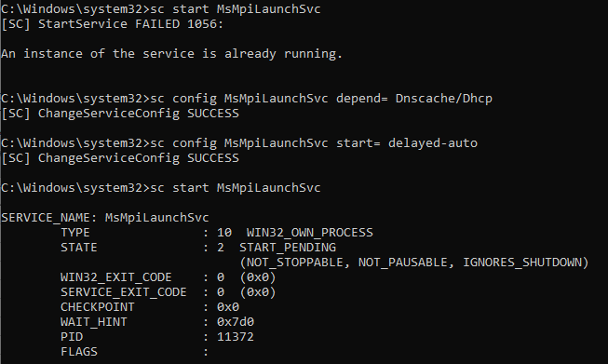Click the 'start= delayed-auto' command argument
Viewport: 608px width, 364px height.
(x=407, y=143)
